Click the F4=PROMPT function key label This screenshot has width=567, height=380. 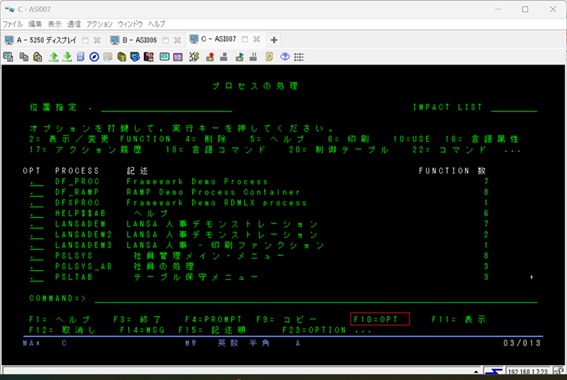point(213,319)
